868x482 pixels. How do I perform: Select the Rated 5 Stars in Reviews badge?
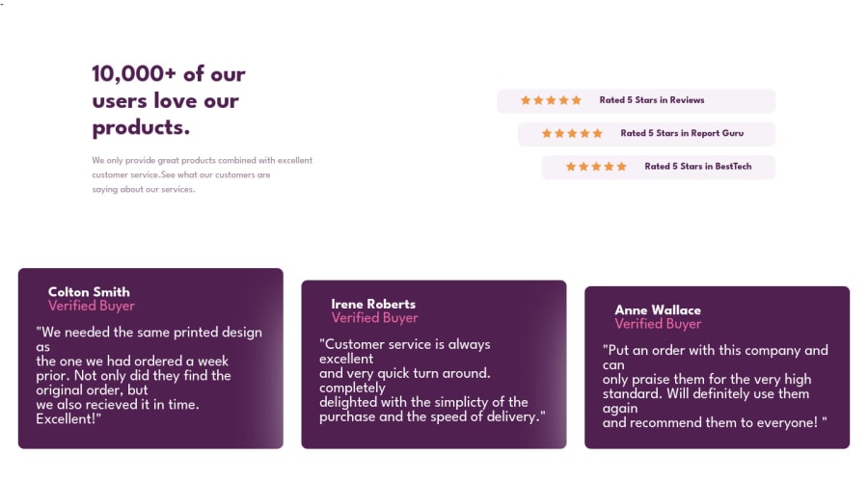pyautogui.click(x=637, y=100)
